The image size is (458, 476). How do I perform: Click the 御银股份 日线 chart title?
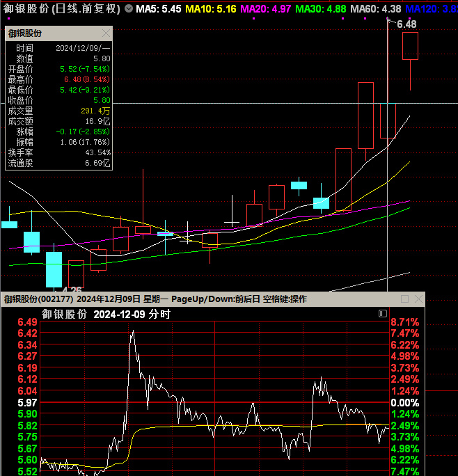[x=61, y=9]
